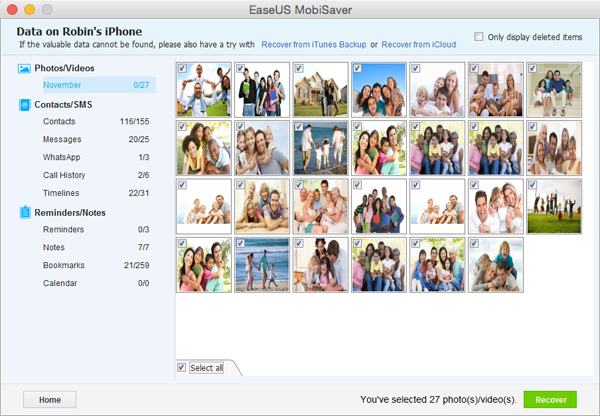Select the students with folders thumbnail
Image resolution: width=600 pixels, height=416 pixels.
click(262, 90)
